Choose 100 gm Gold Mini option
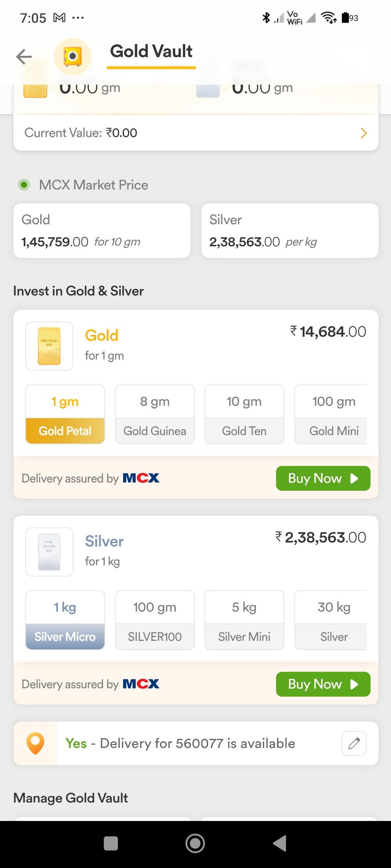 tap(331, 414)
